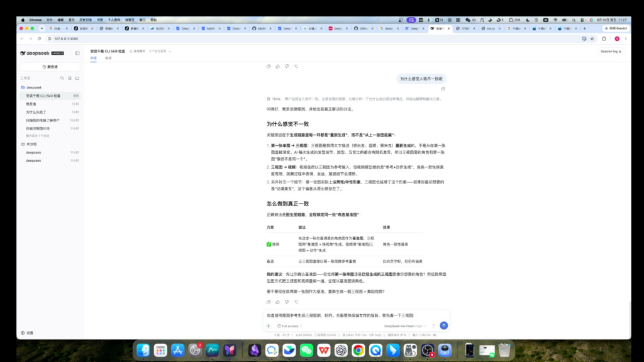Open Launchpad from the Dock

pos(160,350)
